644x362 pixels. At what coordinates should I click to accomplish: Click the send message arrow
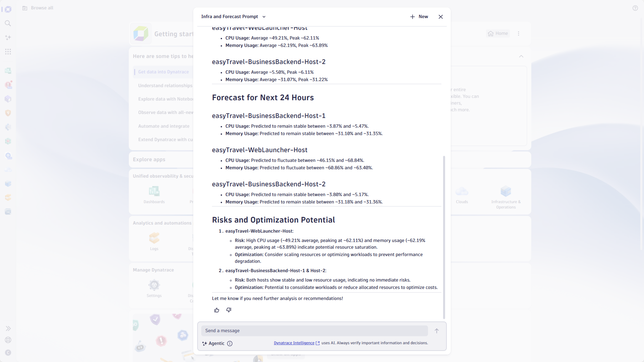[x=436, y=330]
